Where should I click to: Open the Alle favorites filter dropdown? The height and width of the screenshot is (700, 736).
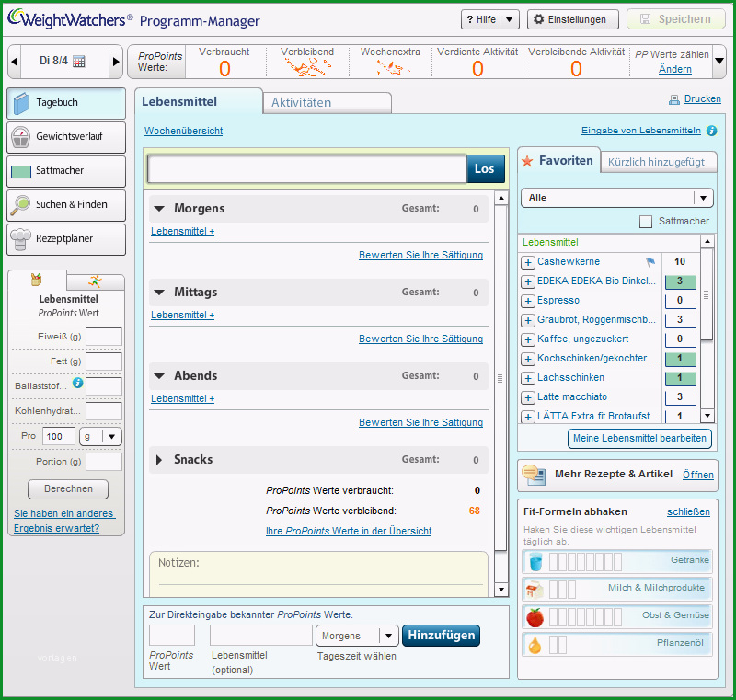616,198
